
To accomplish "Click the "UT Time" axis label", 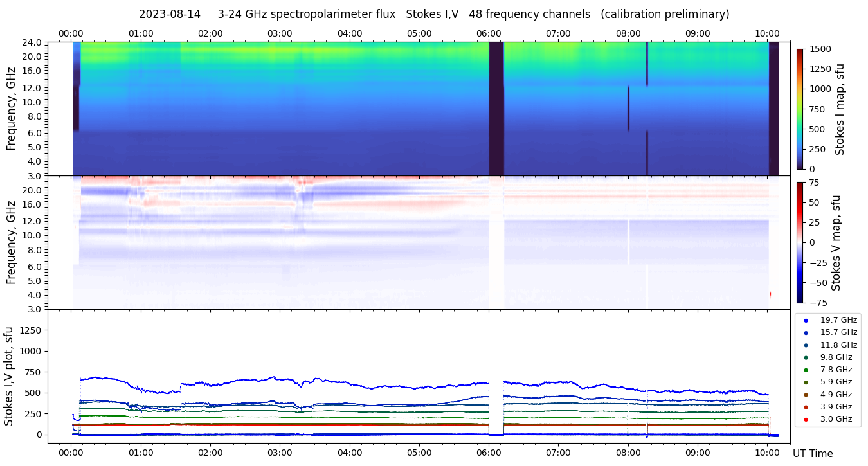I will point(813,453).
